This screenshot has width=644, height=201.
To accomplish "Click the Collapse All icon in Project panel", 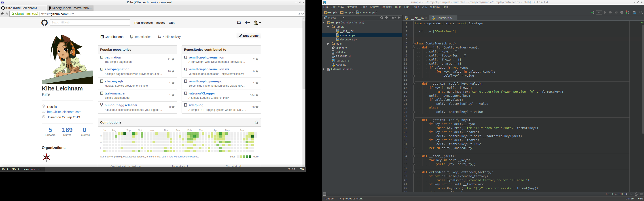I will tap(386, 18).
